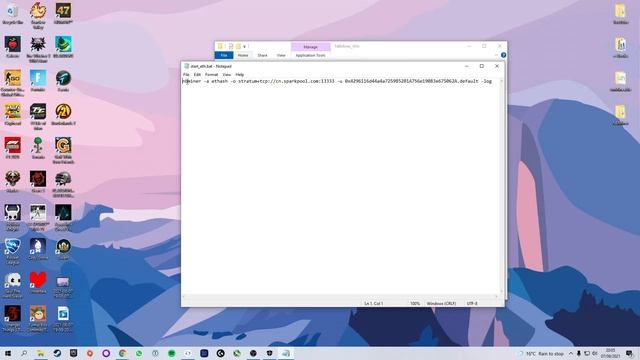Open the red heart Undertale desktop icon
This screenshot has height=360, width=640.
38,282
